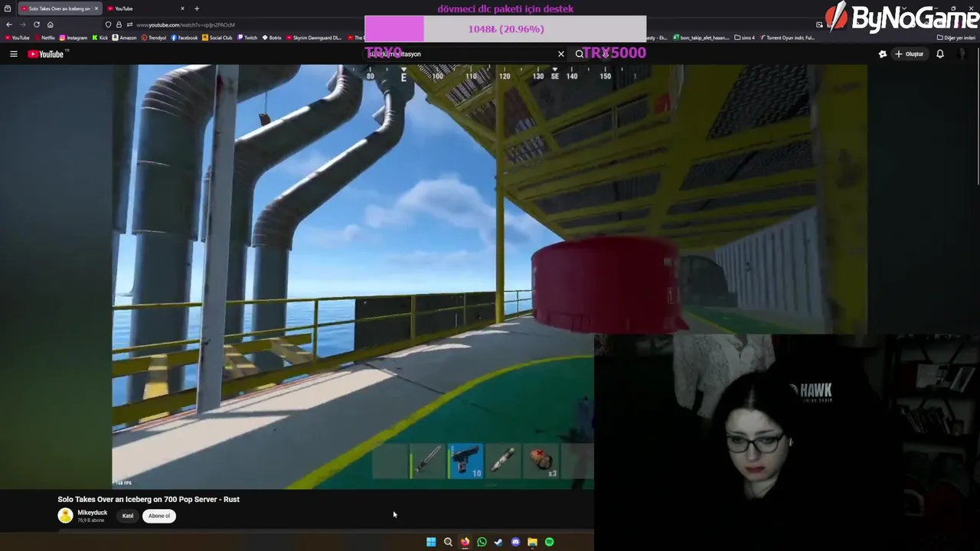
Task: Open the YouTube hamburger guide menu
Action: tap(13, 54)
